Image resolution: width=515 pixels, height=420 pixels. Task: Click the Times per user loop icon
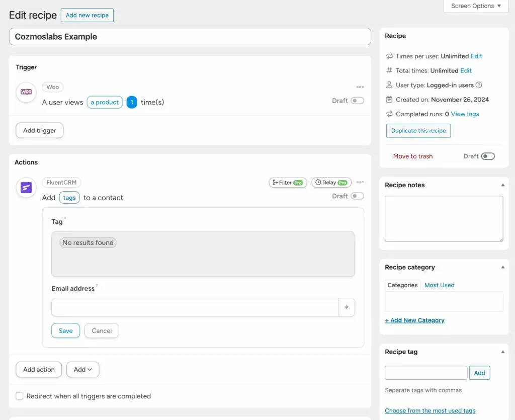coord(389,56)
